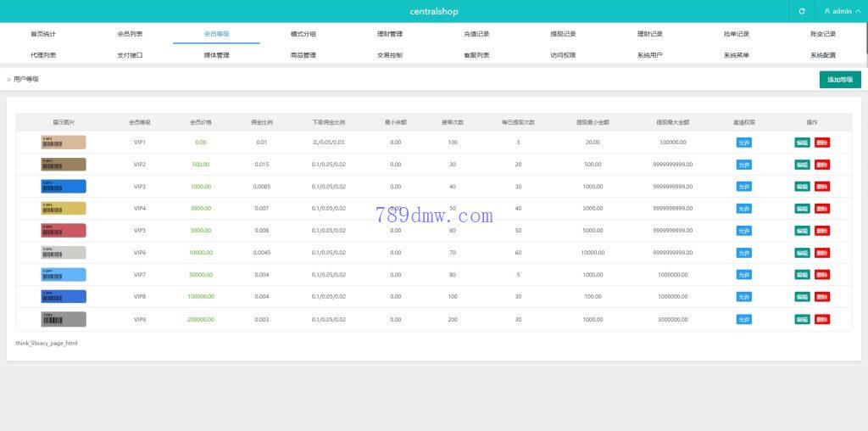Toggle the 允许 permission for VIP9
The height and width of the screenshot is (431, 868).
(x=743, y=319)
